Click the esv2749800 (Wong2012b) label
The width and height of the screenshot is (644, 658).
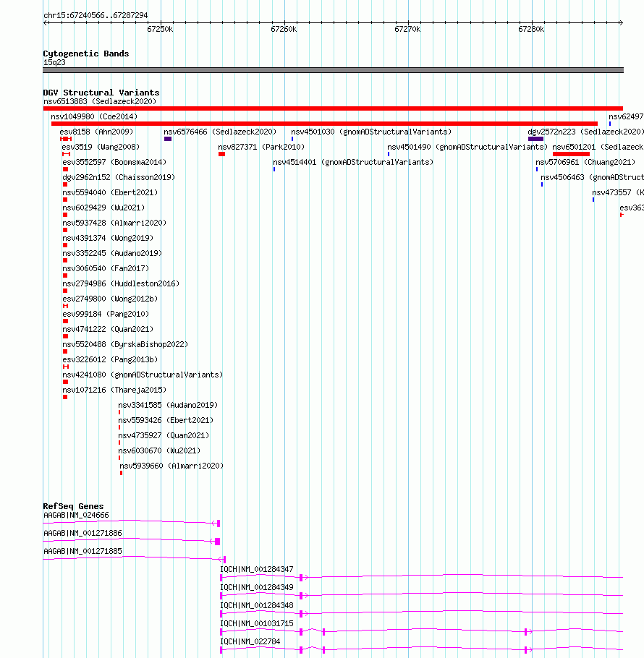pyautogui.click(x=110, y=299)
